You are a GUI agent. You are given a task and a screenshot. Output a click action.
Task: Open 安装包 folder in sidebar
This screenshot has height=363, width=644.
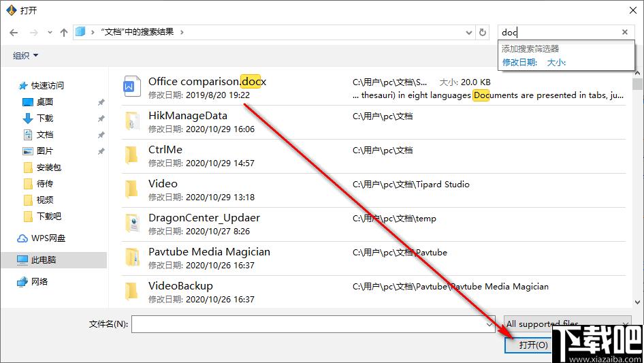(x=42, y=168)
